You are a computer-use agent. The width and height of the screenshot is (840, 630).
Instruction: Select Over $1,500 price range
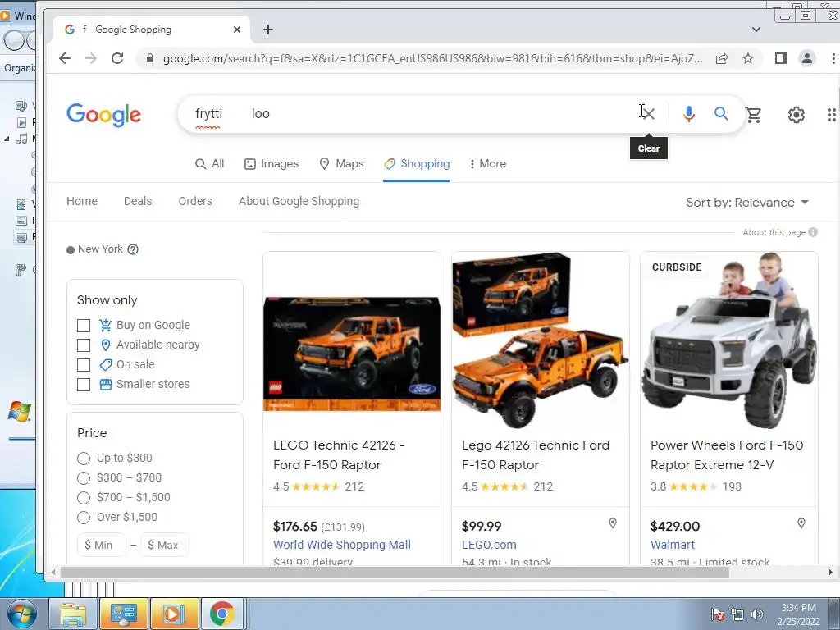(84, 517)
